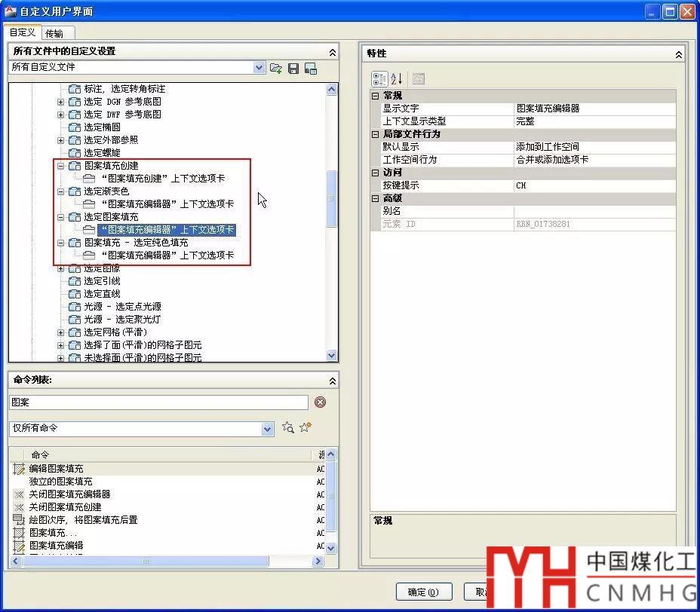This screenshot has width=700, height=612.
Task: Collapse the 命令列表 panel
Action: point(333,381)
